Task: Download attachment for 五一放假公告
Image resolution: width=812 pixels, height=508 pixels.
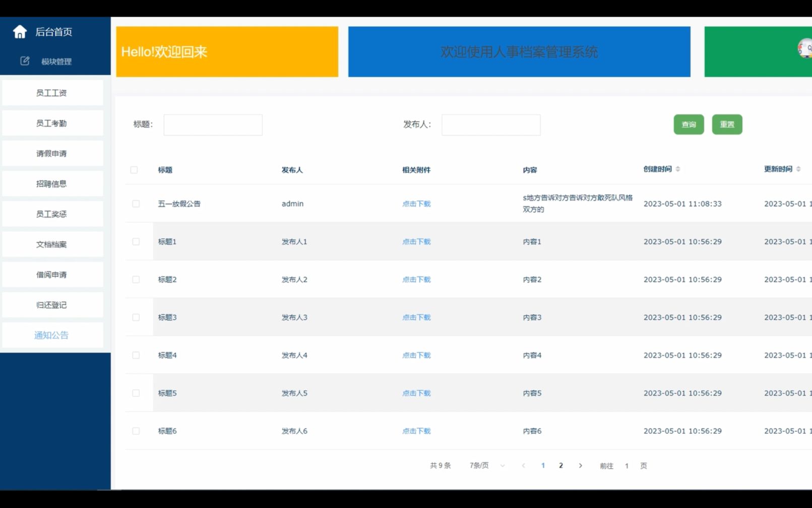Action: [x=416, y=204]
